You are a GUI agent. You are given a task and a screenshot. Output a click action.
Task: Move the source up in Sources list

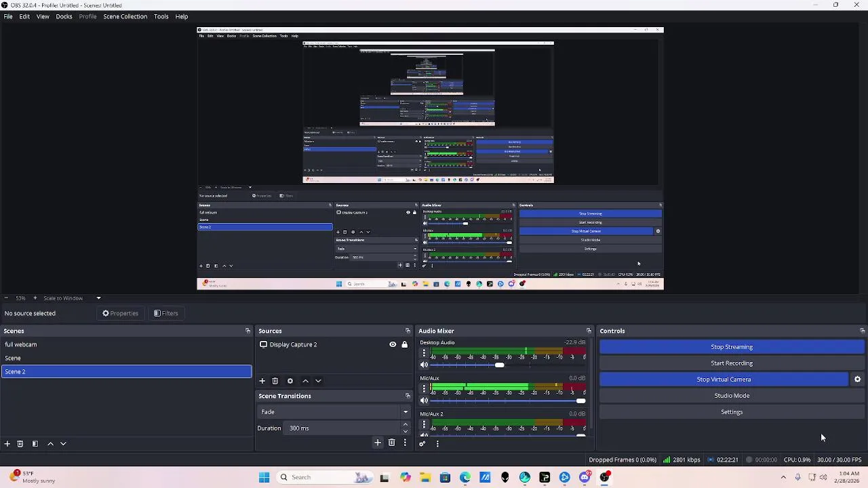[x=305, y=381]
